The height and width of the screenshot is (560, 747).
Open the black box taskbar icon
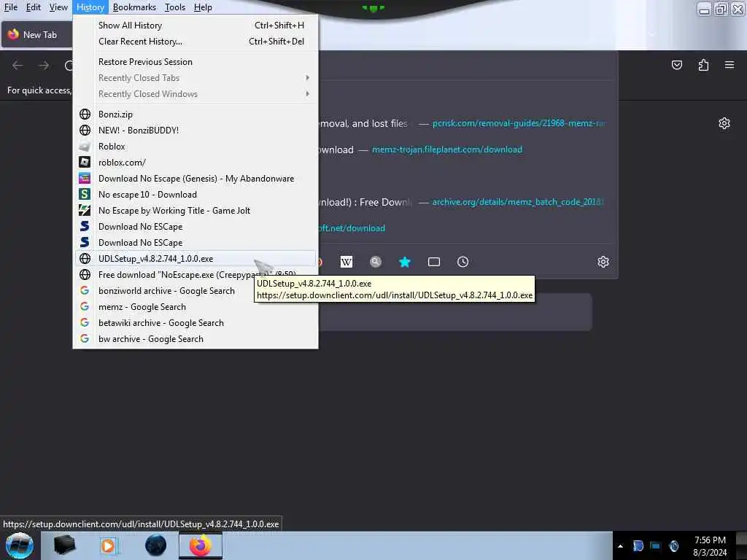[x=64, y=545]
